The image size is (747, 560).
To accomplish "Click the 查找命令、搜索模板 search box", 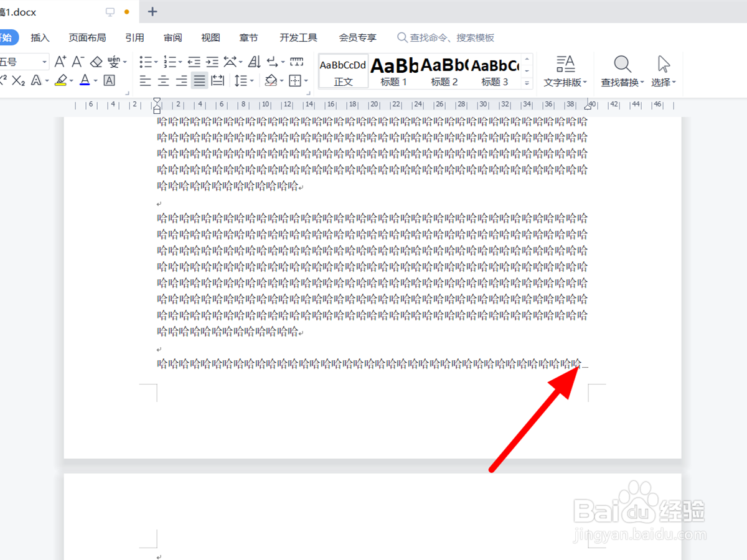I will [x=446, y=38].
